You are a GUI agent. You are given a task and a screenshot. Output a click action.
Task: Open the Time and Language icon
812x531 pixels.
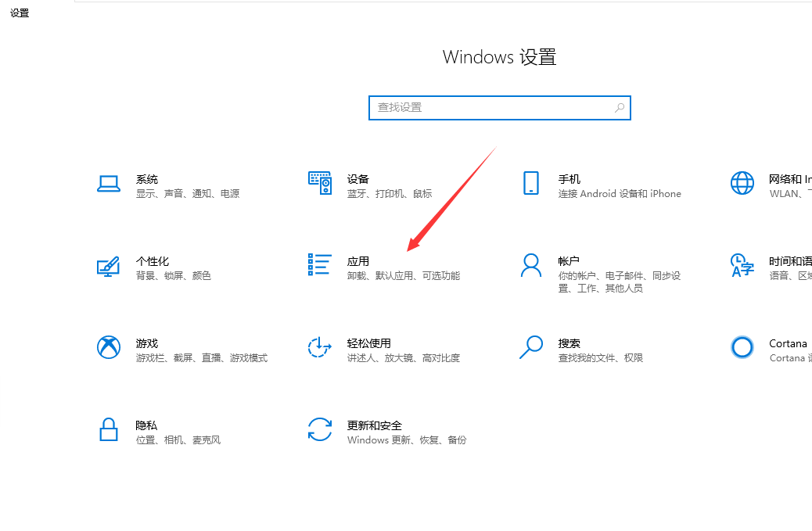point(742,265)
